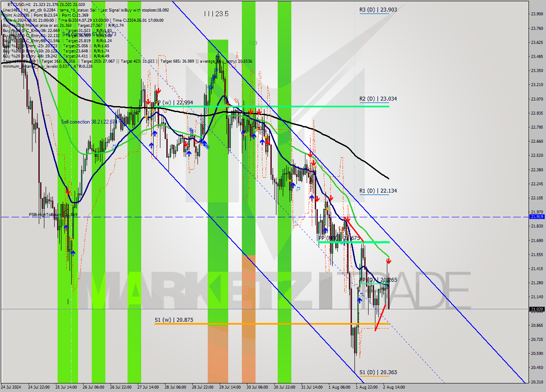Click the 30 Jul 22:00 time label
The height and width of the screenshot is (392, 546).
pyautogui.click(x=285, y=387)
